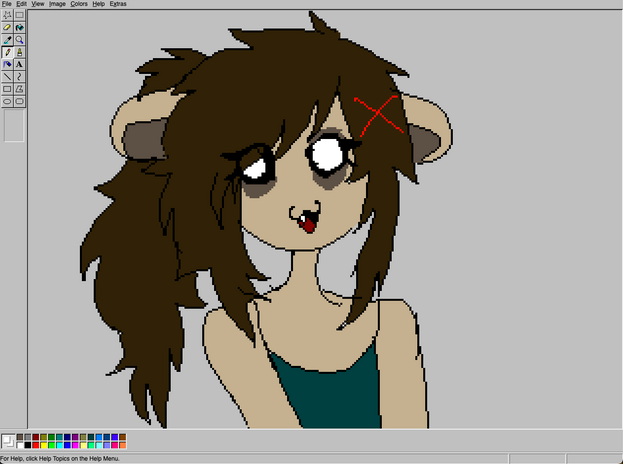
Task: Pick the bright blue palette swatch
Action: pos(68,445)
